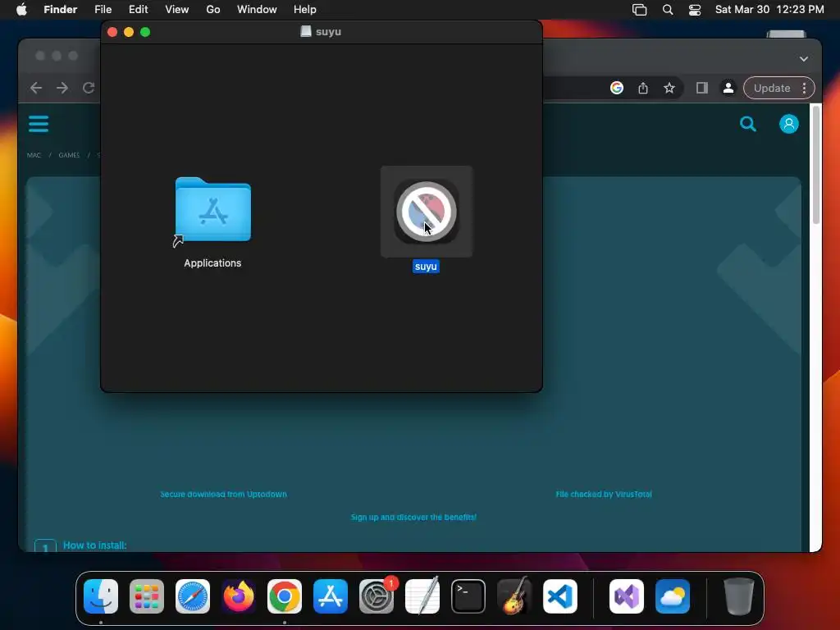This screenshot has height=630, width=840.
Task: Open Terminal from the Dock
Action: (468, 596)
